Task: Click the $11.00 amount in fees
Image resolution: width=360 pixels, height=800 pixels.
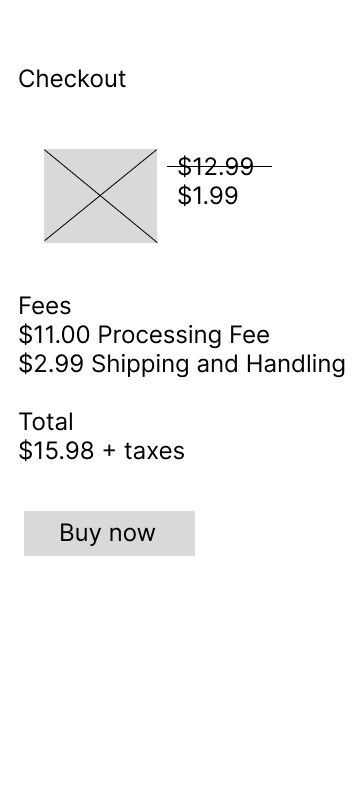Action: pos(54,335)
